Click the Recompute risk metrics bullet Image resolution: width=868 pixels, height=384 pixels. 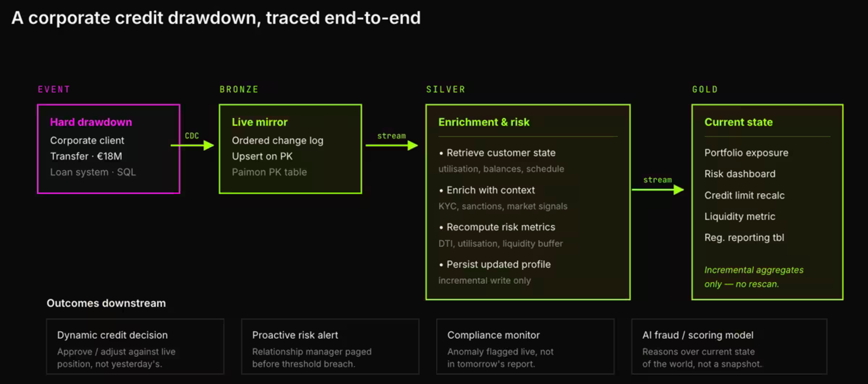point(497,227)
